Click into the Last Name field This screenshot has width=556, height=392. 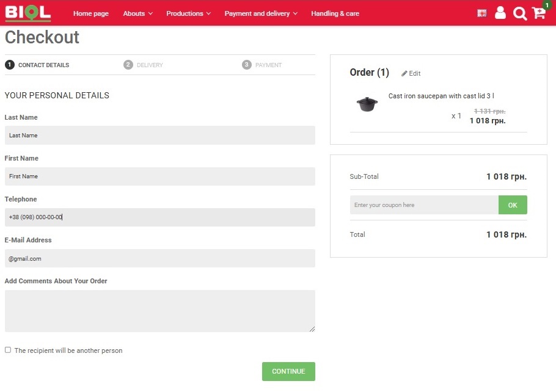(159, 135)
